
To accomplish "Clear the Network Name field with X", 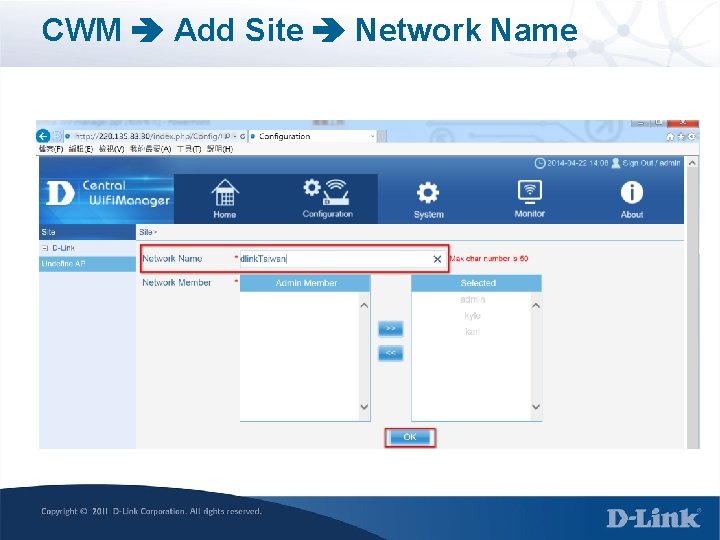I will click(437, 259).
